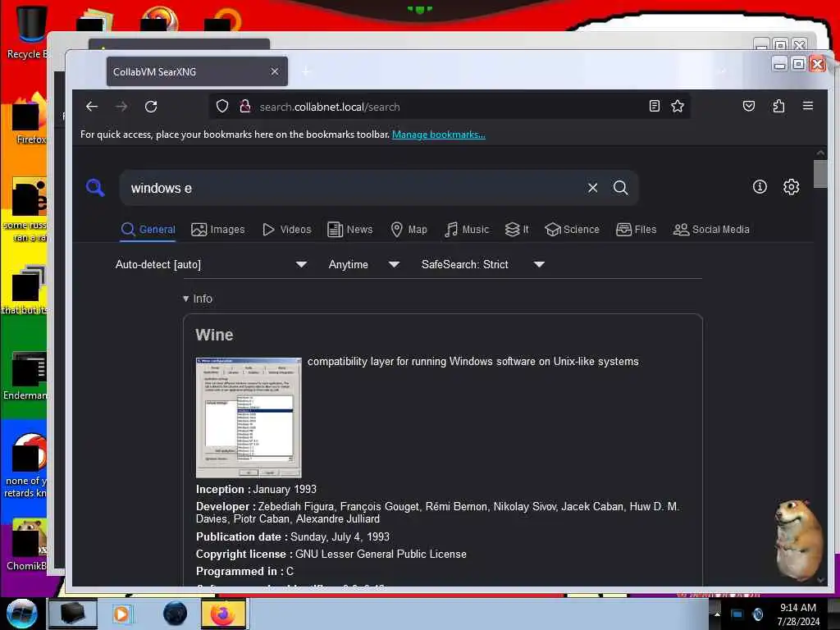Focus the search box containing 'windows e'

point(354,188)
